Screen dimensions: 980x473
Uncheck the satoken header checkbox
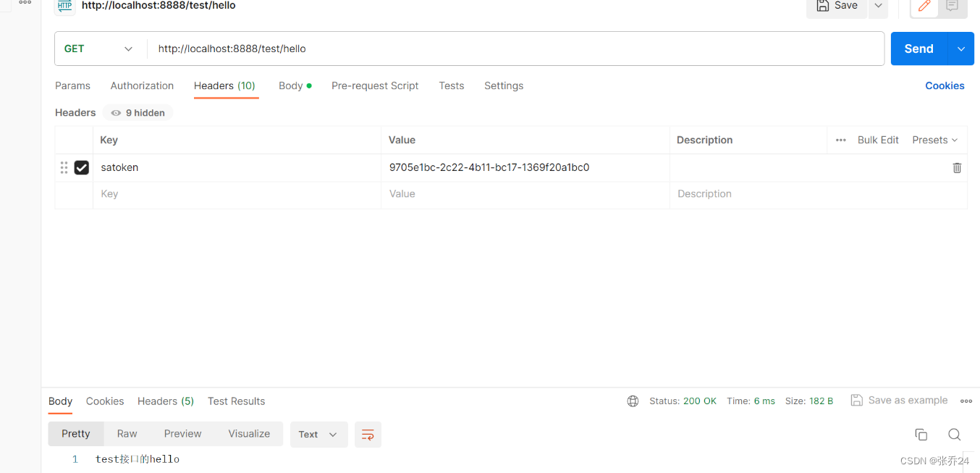pos(81,167)
